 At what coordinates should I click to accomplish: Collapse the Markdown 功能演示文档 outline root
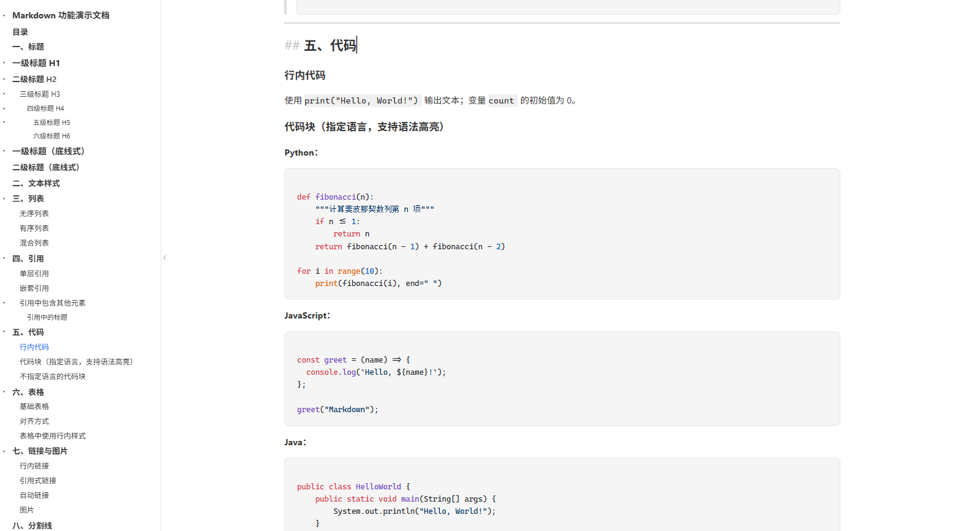click(x=4, y=15)
